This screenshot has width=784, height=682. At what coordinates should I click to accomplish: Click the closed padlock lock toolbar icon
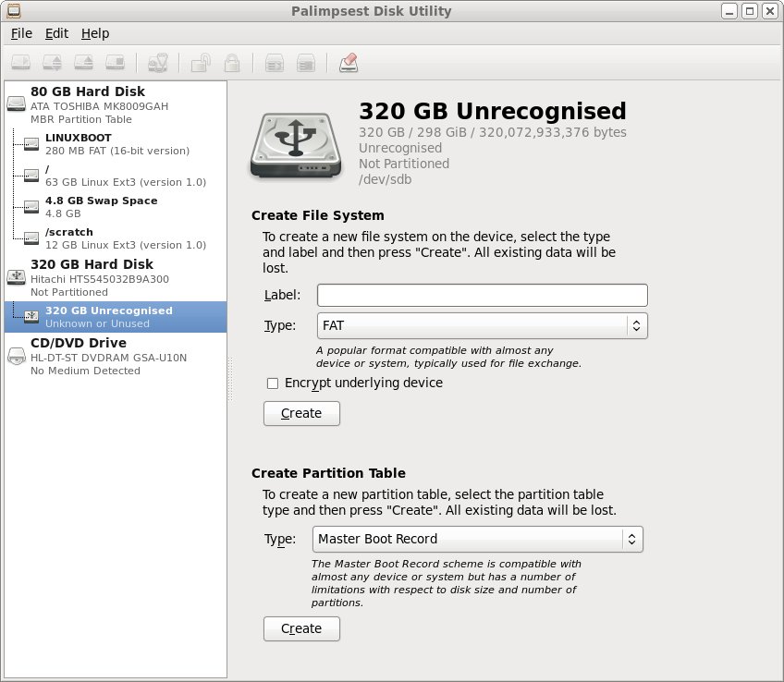click(232, 63)
